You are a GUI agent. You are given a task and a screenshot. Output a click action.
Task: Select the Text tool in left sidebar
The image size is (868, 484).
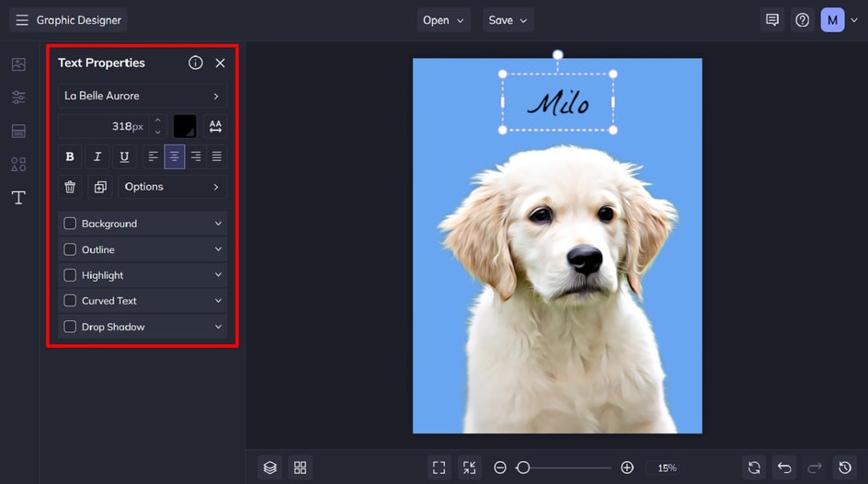[18, 198]
